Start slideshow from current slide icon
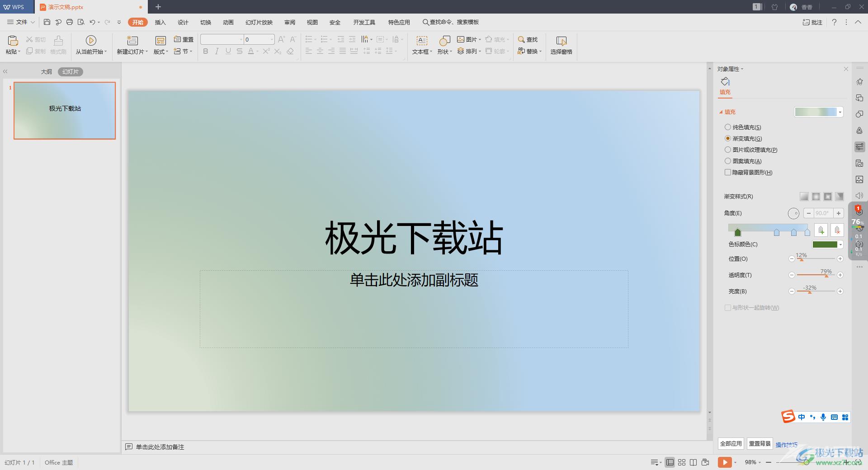 coord(91,41)
